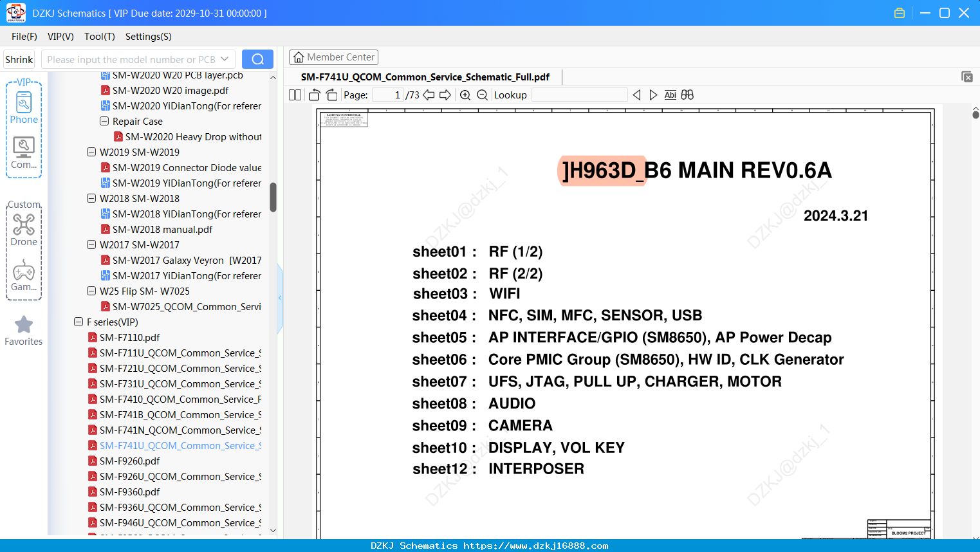Open SM-F946U_QCOM_Common_Service file
Image resolution: width=980 pixels, height=552 pixels.
174,523
